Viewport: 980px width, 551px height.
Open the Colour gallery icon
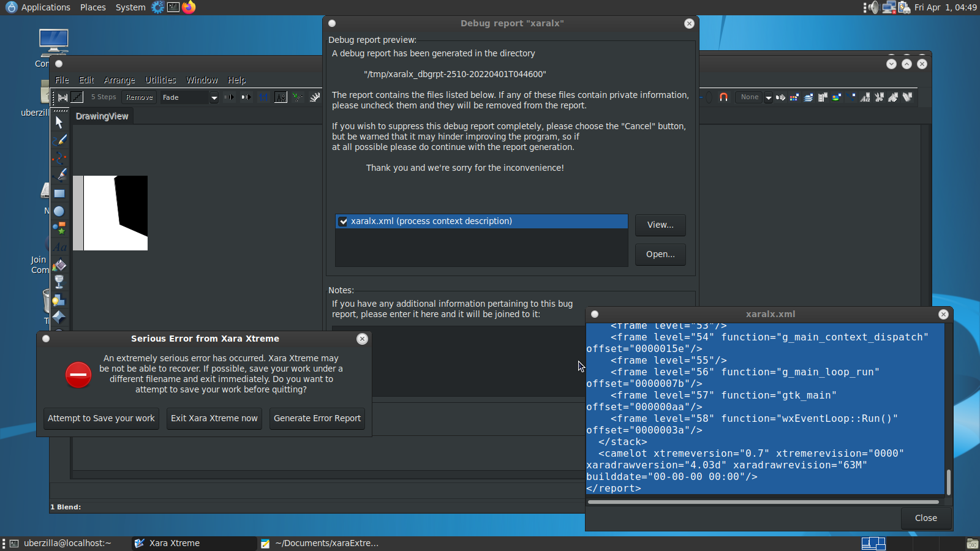pos(794,97)
